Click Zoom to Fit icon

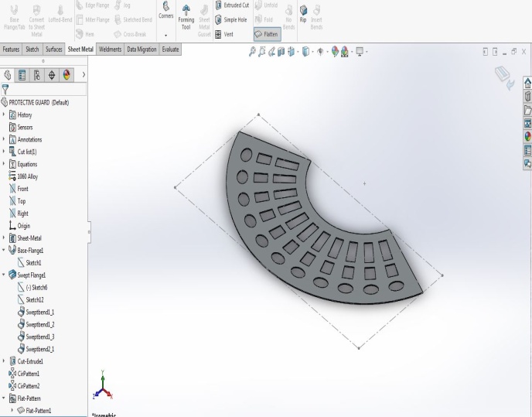point(252,52)
